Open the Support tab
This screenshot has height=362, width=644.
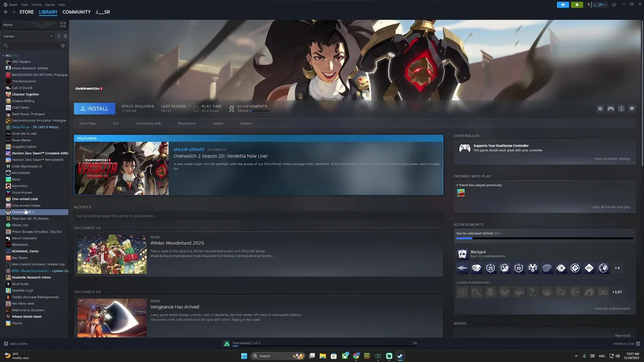pos(246,123)
